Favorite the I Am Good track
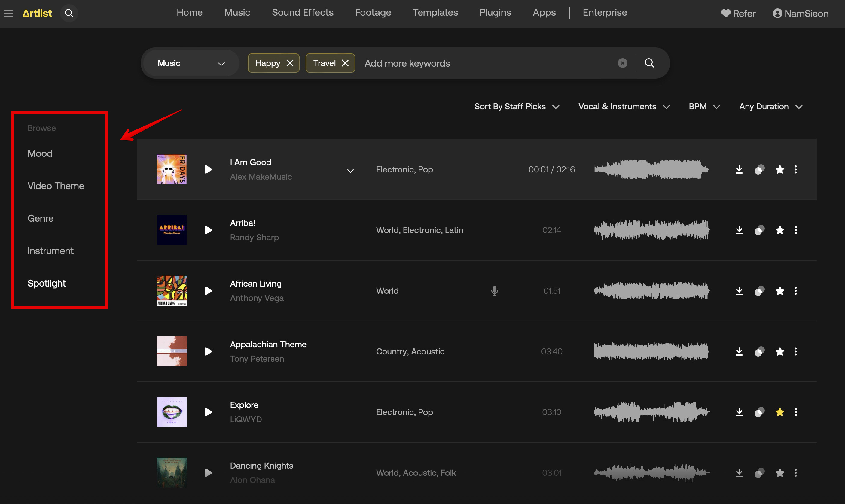Viewport: 845px width, 504px height. (x=780, y=169)
